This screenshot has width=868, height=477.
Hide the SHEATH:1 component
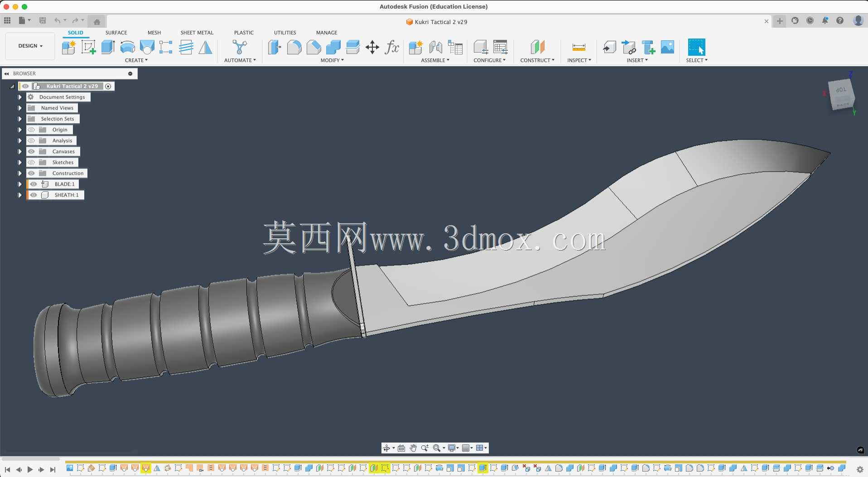[x=34, y=195]
